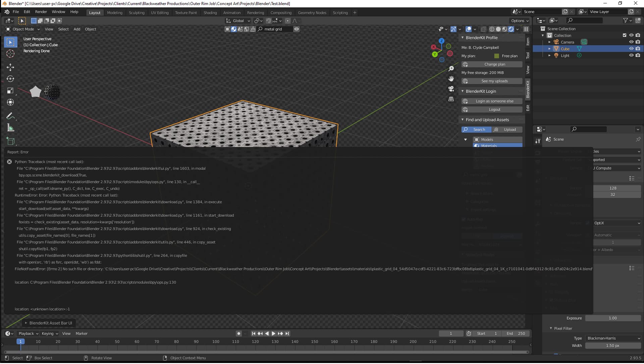
Task: Select the Annotate tool
Action: coord(10,116)
